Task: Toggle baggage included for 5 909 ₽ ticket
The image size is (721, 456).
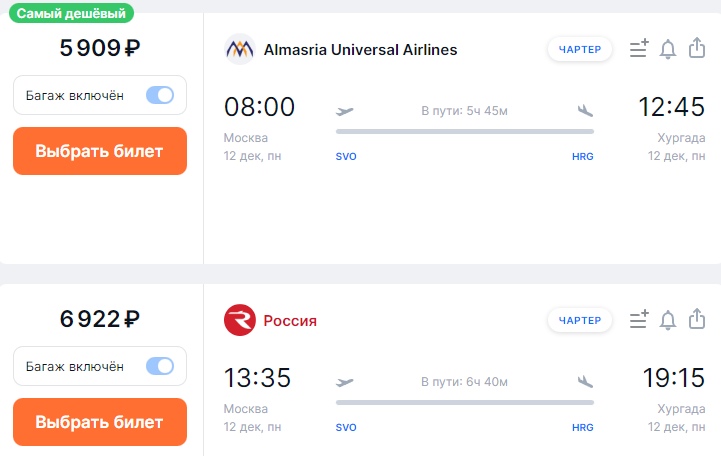Action: click(x=159, y=96)
